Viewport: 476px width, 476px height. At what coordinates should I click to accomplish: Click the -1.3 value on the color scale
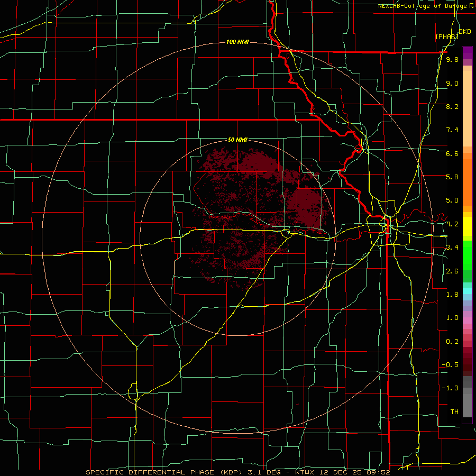click(x=450, y=388)
